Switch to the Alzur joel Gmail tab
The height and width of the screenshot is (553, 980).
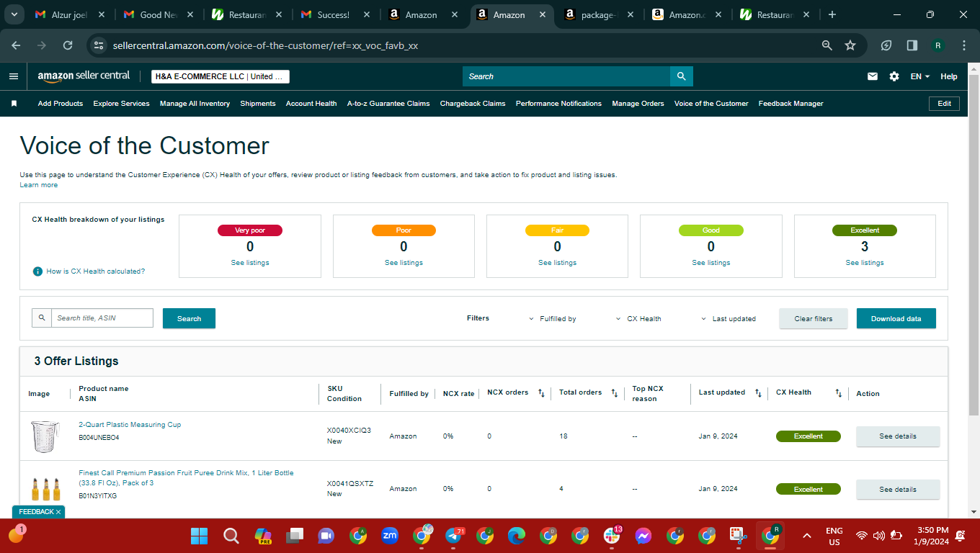70,14
